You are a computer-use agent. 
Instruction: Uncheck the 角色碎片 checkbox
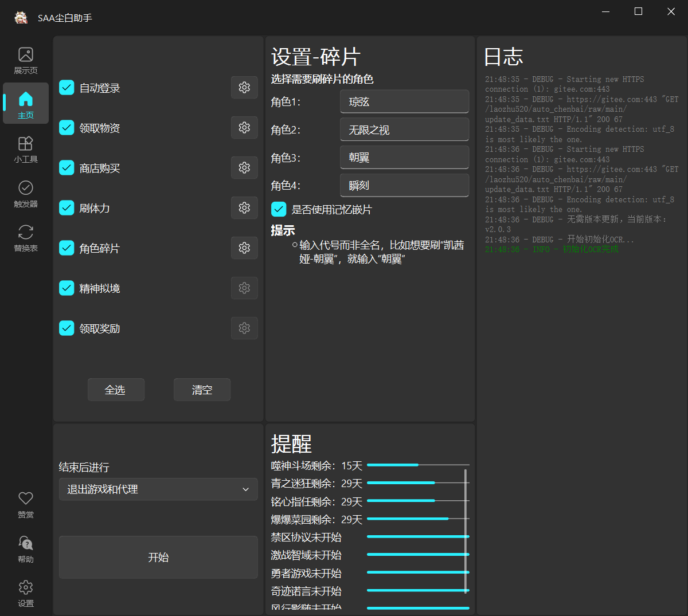(x=67, y=248)
